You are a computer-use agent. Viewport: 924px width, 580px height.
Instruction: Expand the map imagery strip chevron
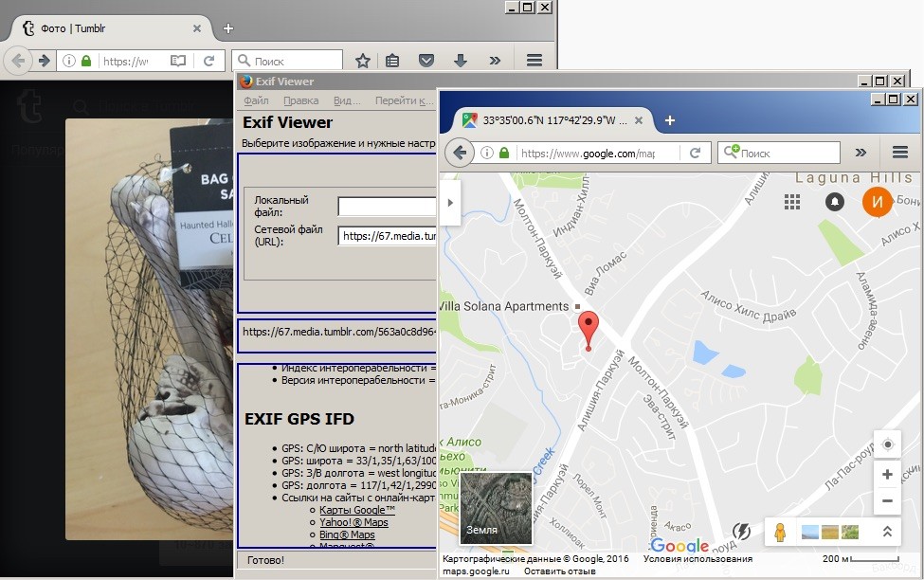887,532
